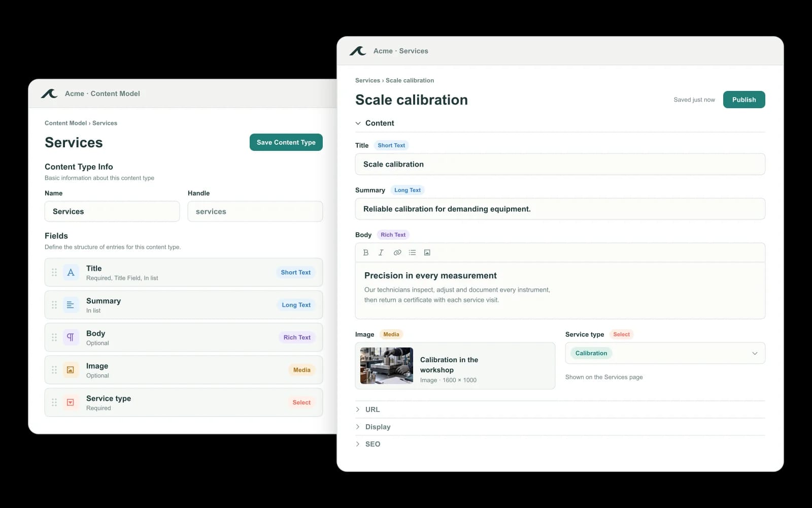Click the Title field letter A icon
Screen dimensions: 812x508
pos(71,272)
